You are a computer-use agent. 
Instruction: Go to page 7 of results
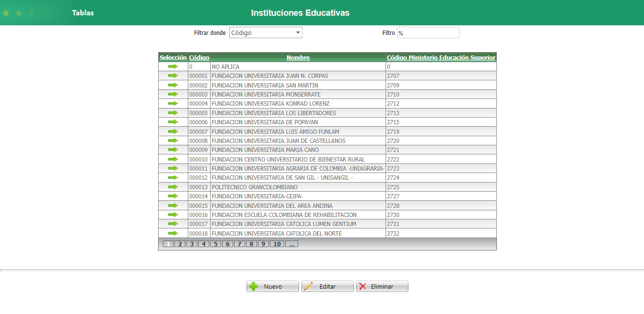[x=239, y=244]
